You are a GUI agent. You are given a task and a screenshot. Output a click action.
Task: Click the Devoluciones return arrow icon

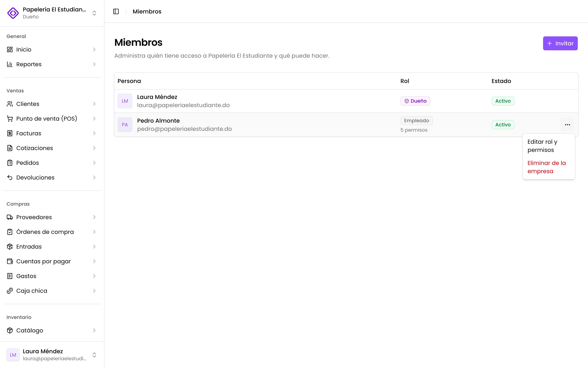[x=10, y=177]
